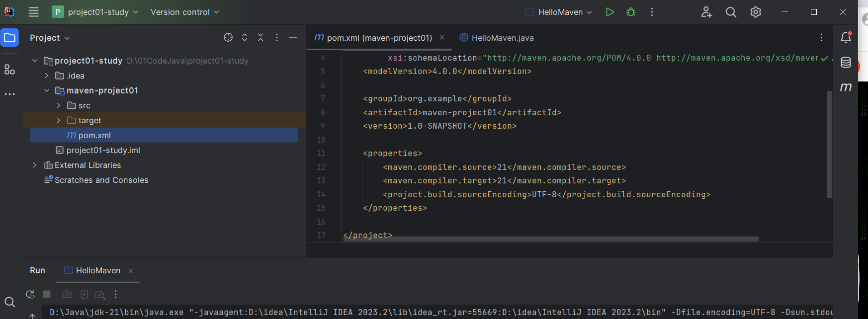Open Project view mode dropdown
The width and height of the screenshot is (868, 319).
click(50, 38)
